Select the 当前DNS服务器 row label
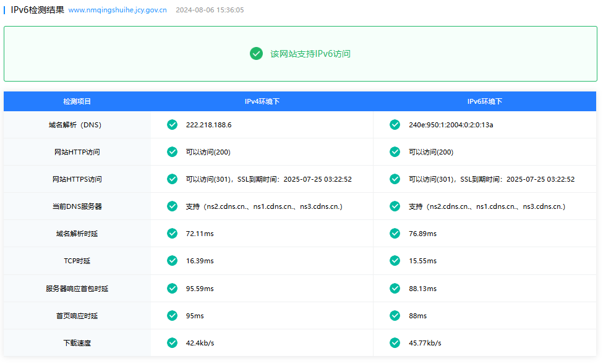The image size is (611, 364). tap(77, 207)
